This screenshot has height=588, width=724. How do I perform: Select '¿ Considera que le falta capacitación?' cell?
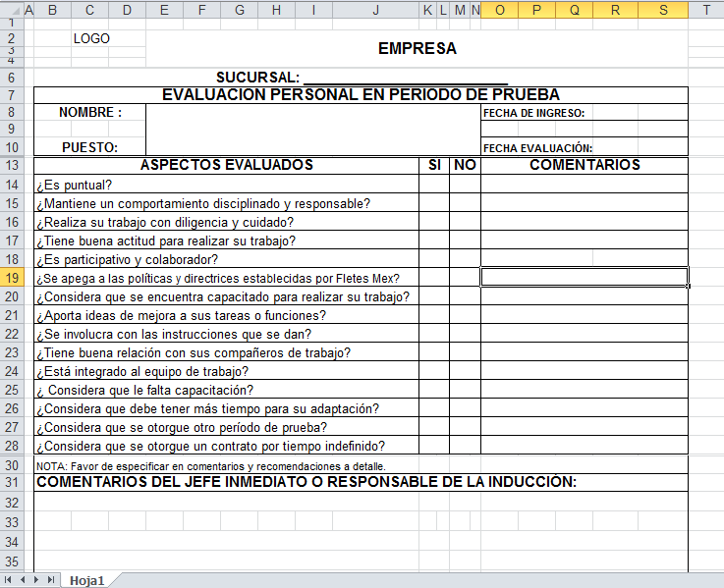[226, 390]
